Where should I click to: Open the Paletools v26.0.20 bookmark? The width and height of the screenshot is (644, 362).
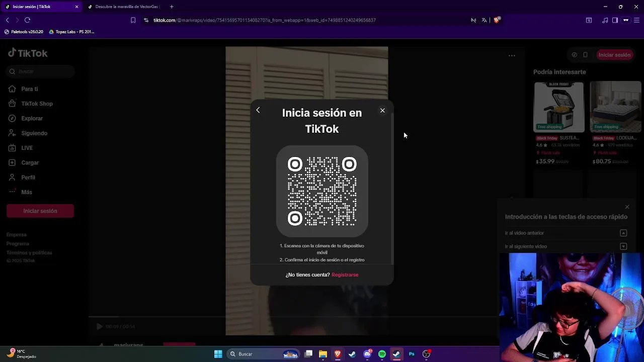pyautogui.click(x=24, y=32)
